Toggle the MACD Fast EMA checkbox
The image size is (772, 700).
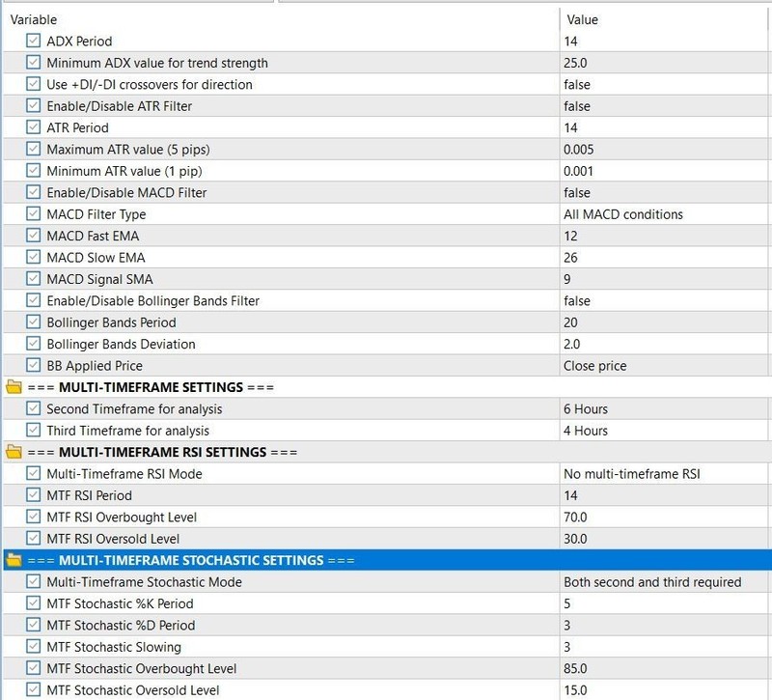(x=33, y=236)
